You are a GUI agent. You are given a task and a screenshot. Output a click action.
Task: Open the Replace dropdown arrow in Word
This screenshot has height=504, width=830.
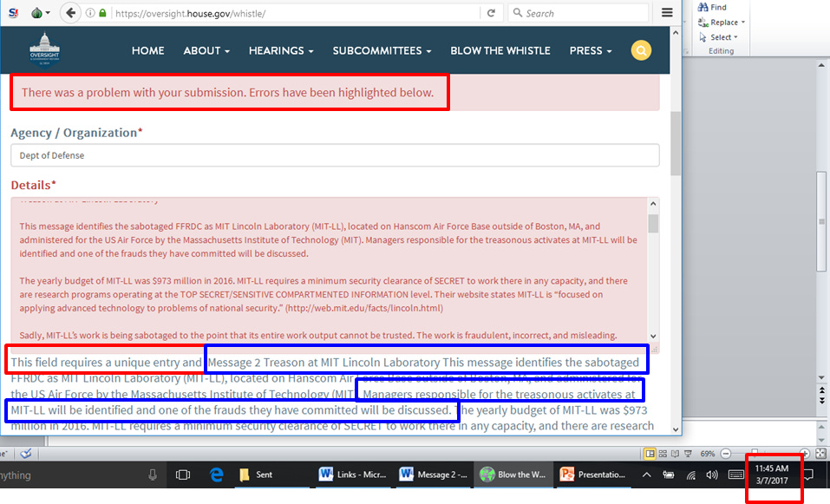coord(743,23)
